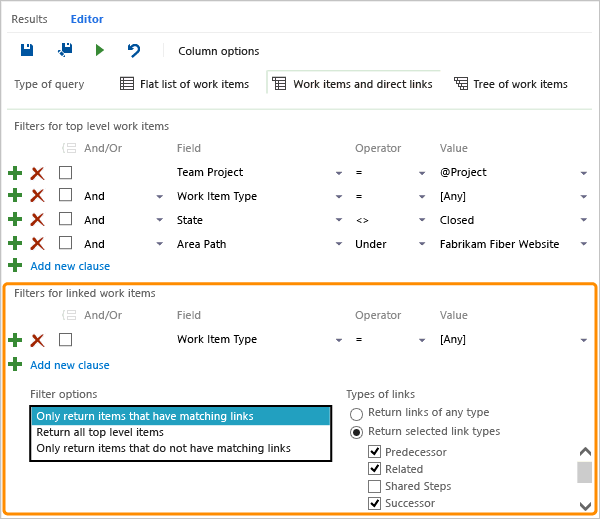
Task: Click the group clauses icon in top-level header
Action: [69, 148]
